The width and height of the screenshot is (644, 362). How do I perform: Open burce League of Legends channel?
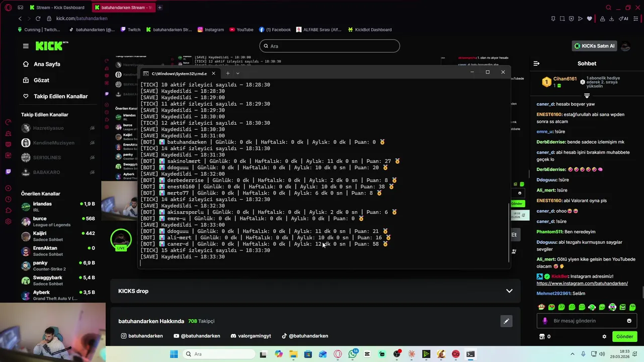tap(58, 222)
